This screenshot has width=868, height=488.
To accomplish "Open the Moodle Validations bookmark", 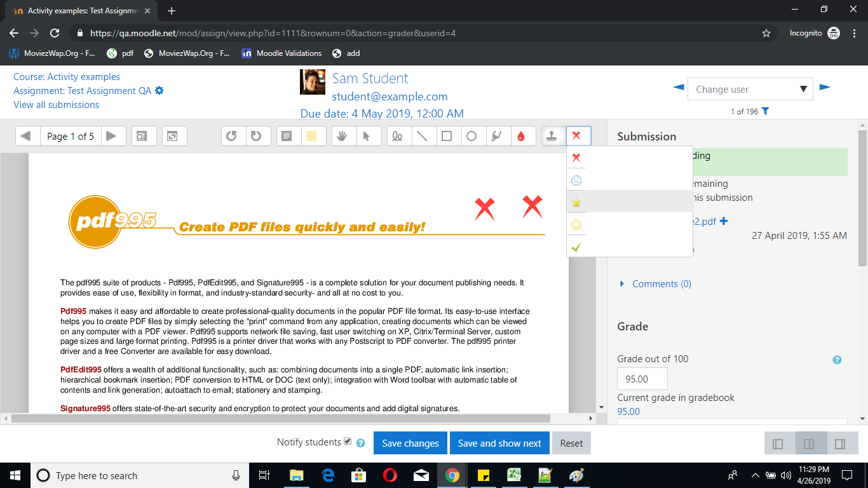I will (x=281, y=53).
